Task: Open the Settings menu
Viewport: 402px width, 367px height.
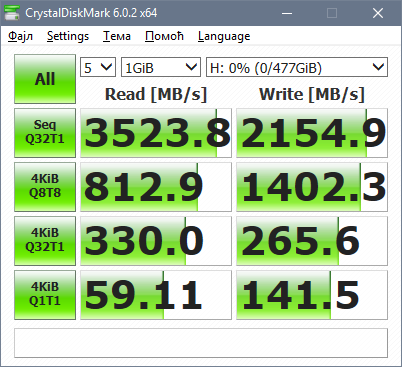Action: 68,36
